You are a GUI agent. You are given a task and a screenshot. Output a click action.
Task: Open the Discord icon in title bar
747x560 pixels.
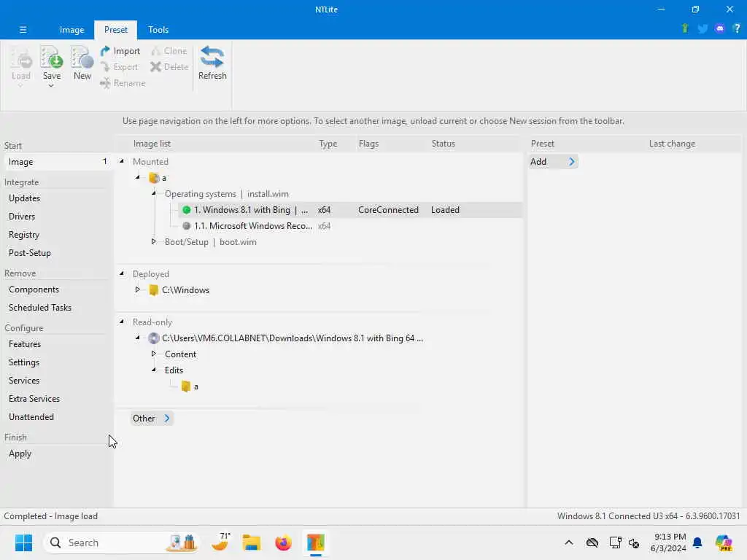[x=720, y=28]
